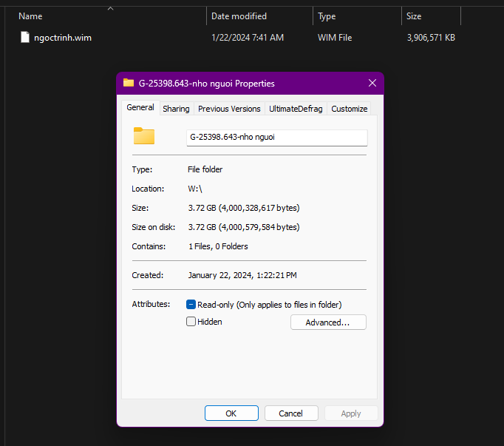This screenshot has width=504, height=446.
Task: Click the Cancel button
Action: [x=291, y=413]
